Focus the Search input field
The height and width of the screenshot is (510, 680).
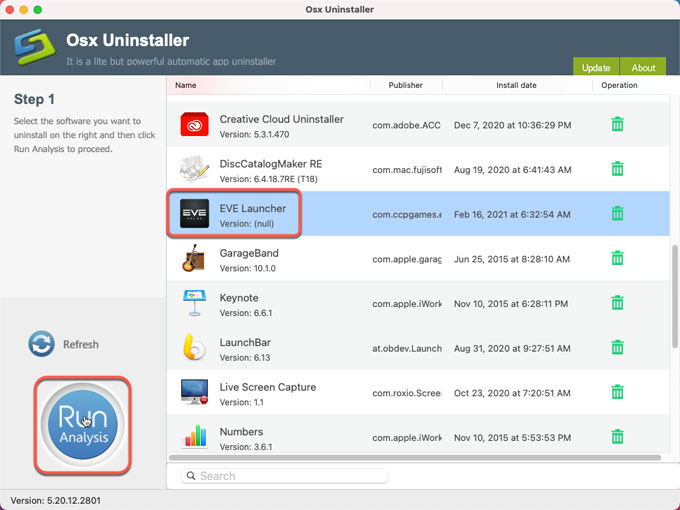tap(284, 476)
